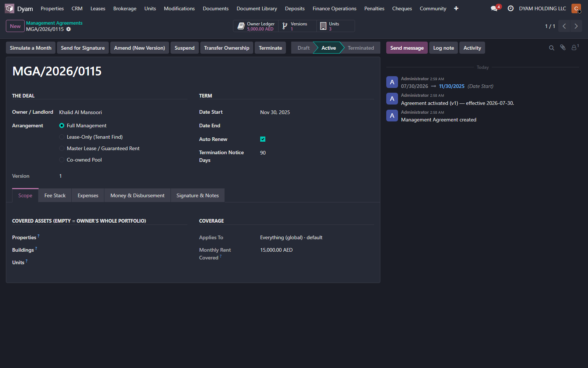Click Administrator avatar on Agreement created message
This screenshot has height=368, width=588.
(392, 116)
